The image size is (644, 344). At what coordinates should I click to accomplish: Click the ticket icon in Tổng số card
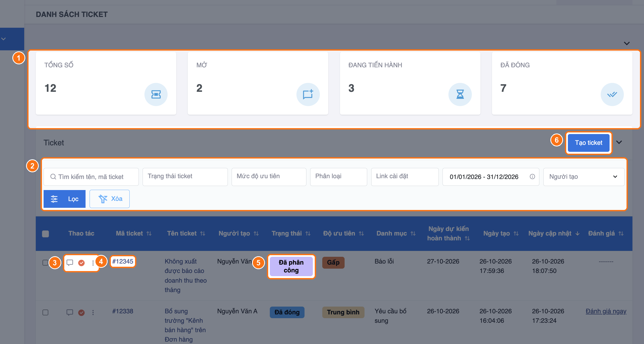pos(156,94)
